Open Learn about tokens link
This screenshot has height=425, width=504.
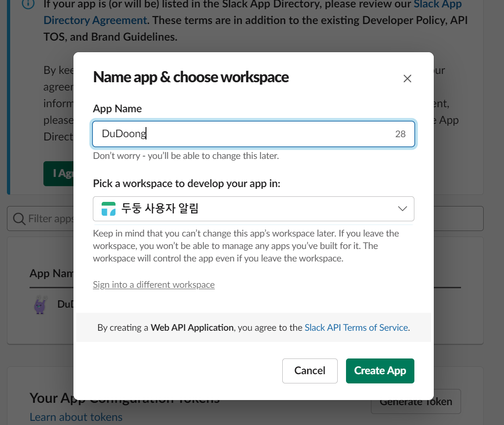pos(76,417)
